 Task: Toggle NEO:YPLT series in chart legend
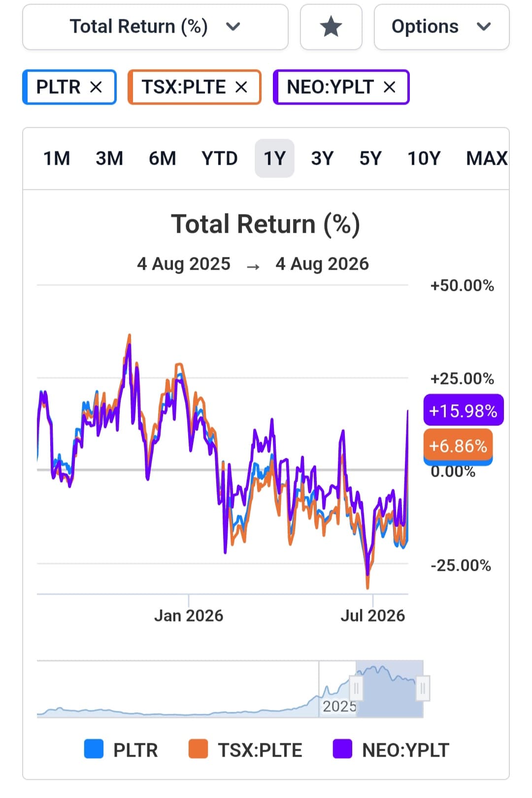coord(391,750)
